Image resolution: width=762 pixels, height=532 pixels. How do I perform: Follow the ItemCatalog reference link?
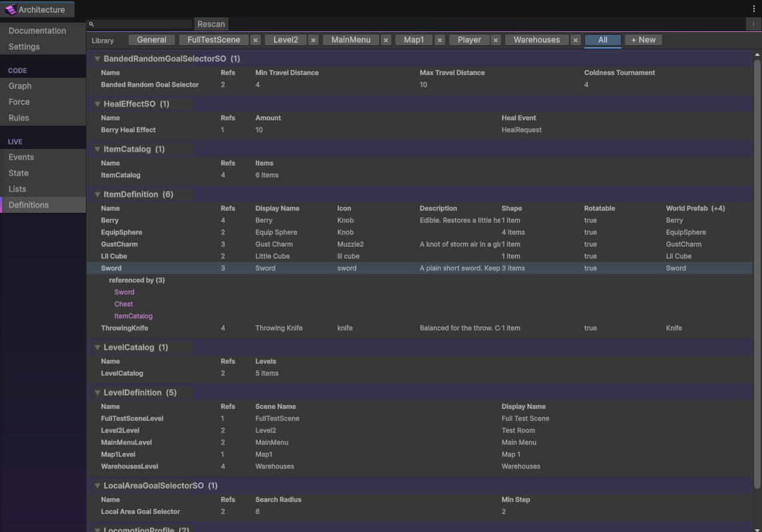(x=133, y=316)
